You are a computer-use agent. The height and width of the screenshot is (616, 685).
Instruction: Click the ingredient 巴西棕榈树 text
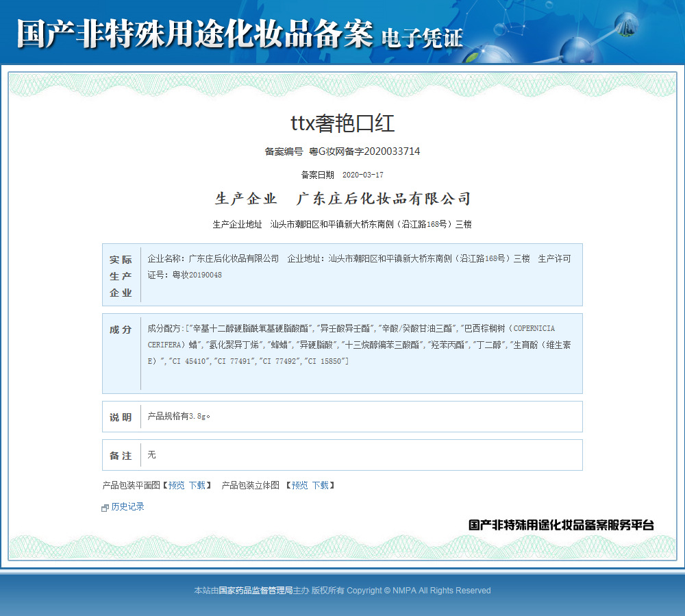[x=484, y=328]
